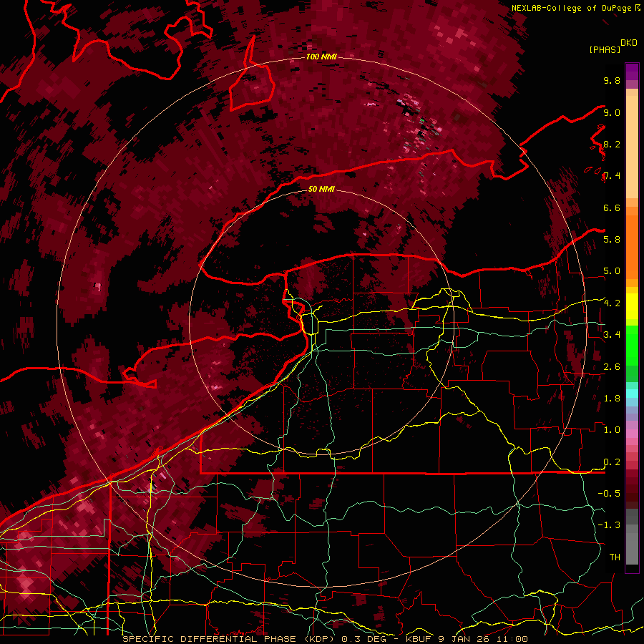Select the 4.2 legend value

click(612, 303)
